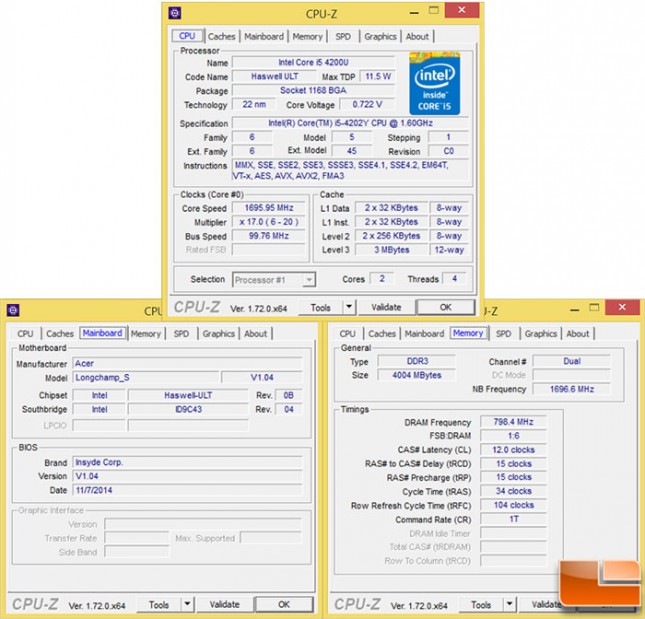Close the Memory window
This screenshot has width=645, height=619.
click(622, 307)
